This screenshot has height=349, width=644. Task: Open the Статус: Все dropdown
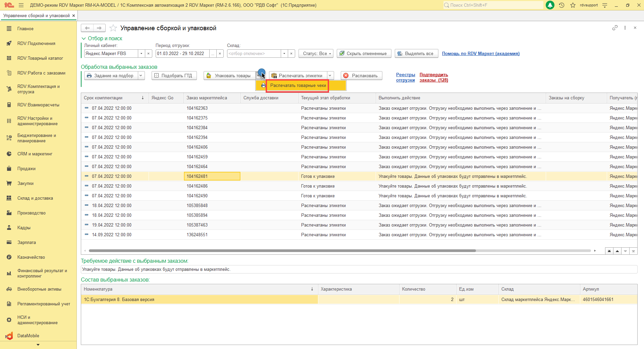coord(316,54)
